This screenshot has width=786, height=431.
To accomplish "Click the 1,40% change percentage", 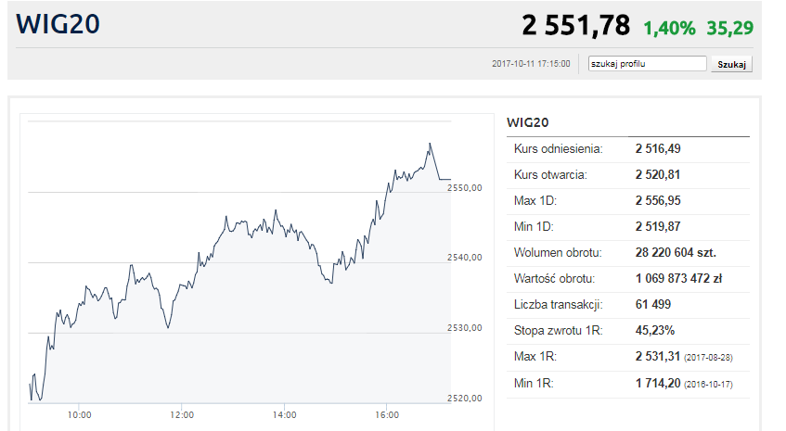I will click(669, 28).
